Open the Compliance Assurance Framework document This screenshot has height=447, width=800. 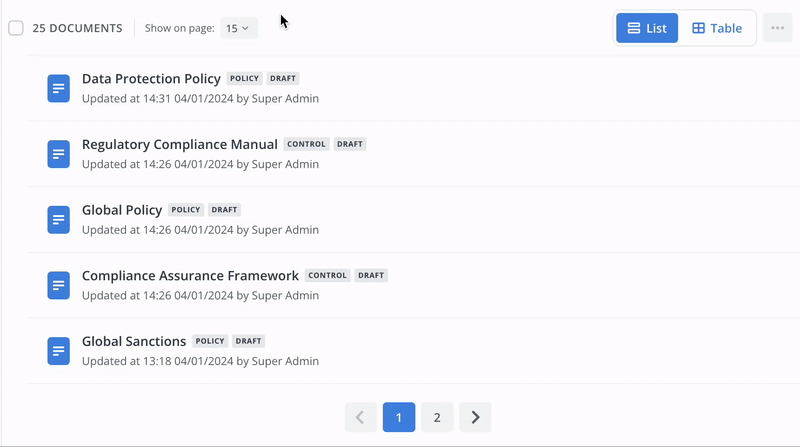tap(190, 276)
